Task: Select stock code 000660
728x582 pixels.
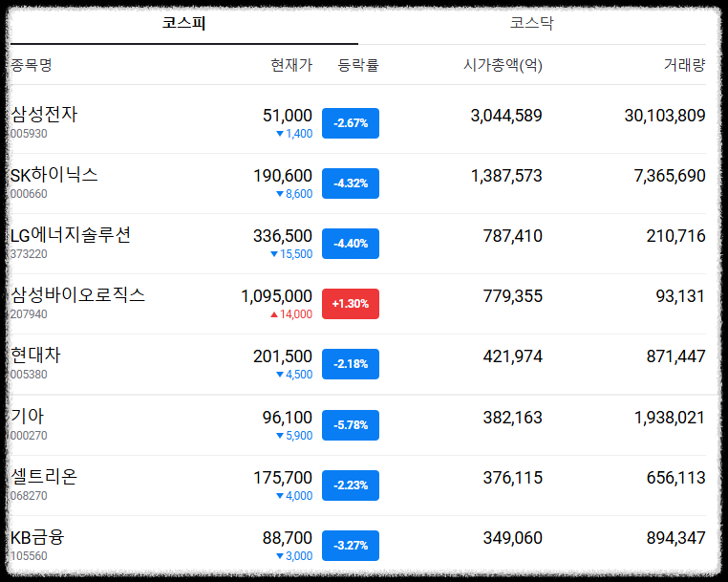Action: 29,194
